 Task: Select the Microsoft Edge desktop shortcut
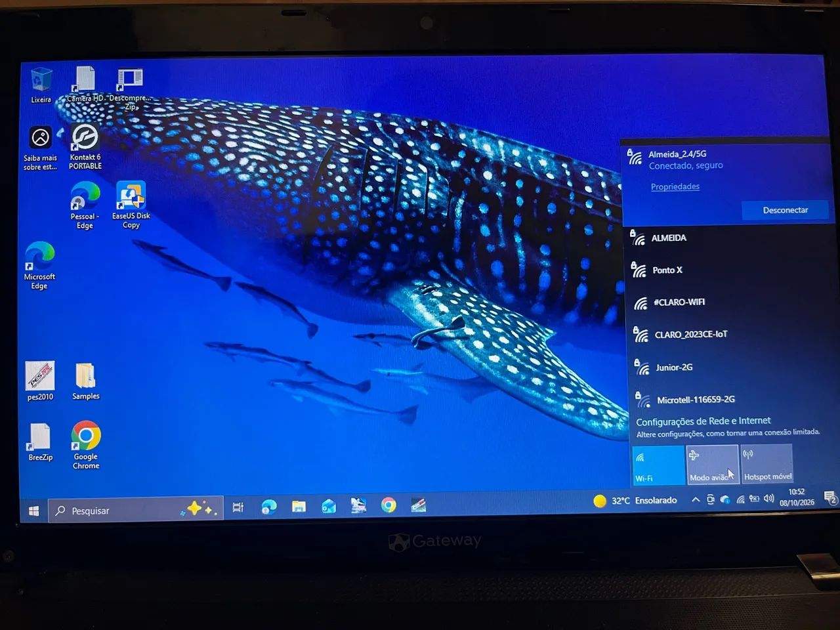pos(39,266)
